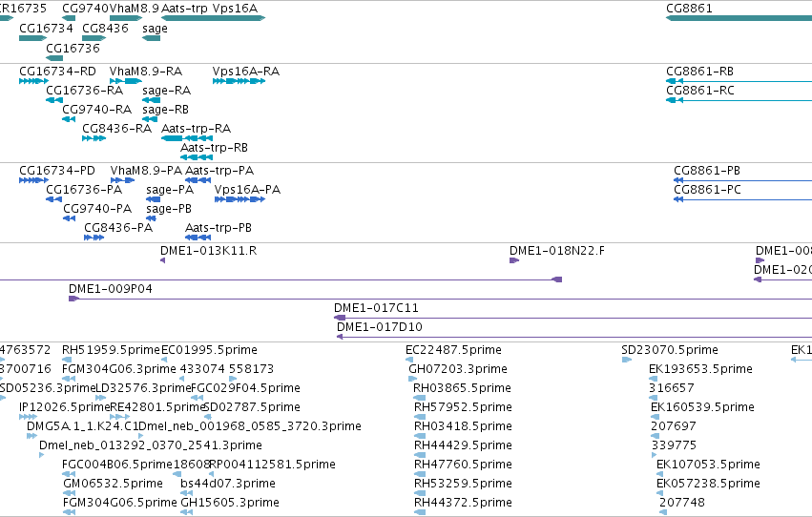Open the EC01995.5prime EST label

[x=209, y=350]
